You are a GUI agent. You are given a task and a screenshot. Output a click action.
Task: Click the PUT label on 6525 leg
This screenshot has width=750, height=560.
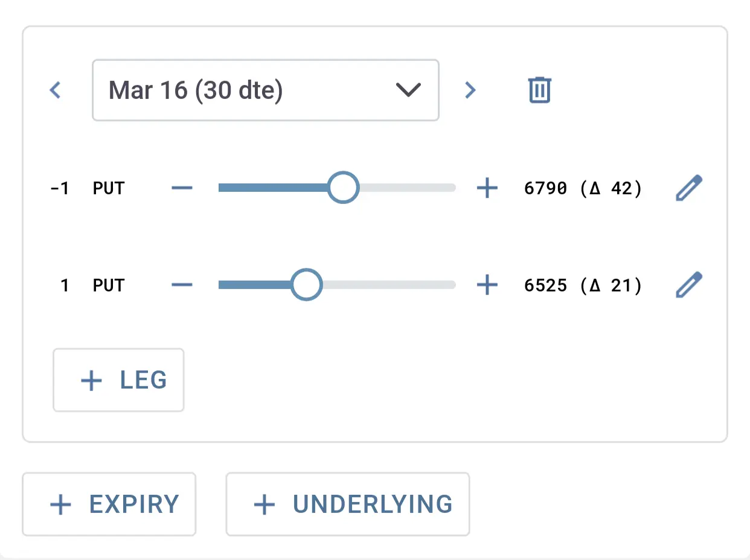coord(109,285)
